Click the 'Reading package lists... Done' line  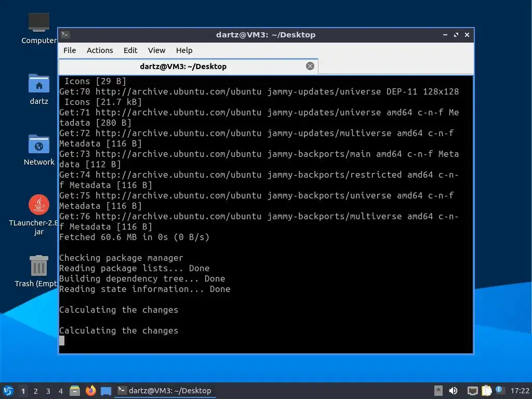[135, 269]
